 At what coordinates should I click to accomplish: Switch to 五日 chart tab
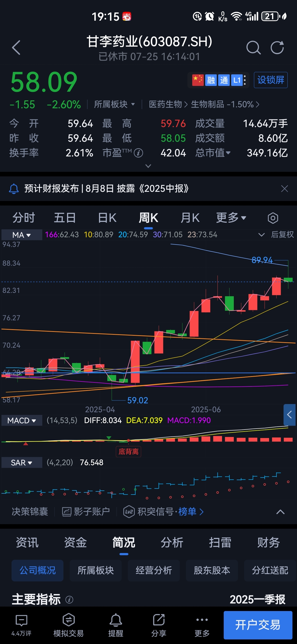pos(65,218)
